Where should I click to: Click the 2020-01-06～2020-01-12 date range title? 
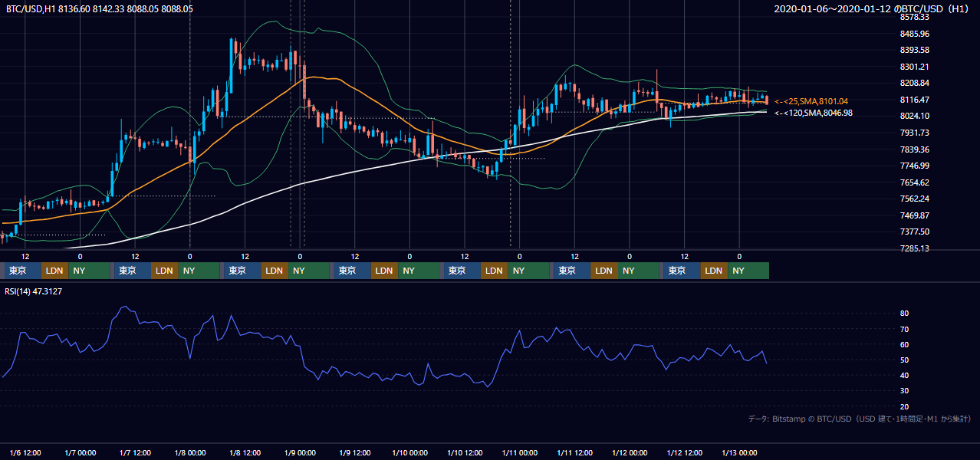[x=873, y=9]
